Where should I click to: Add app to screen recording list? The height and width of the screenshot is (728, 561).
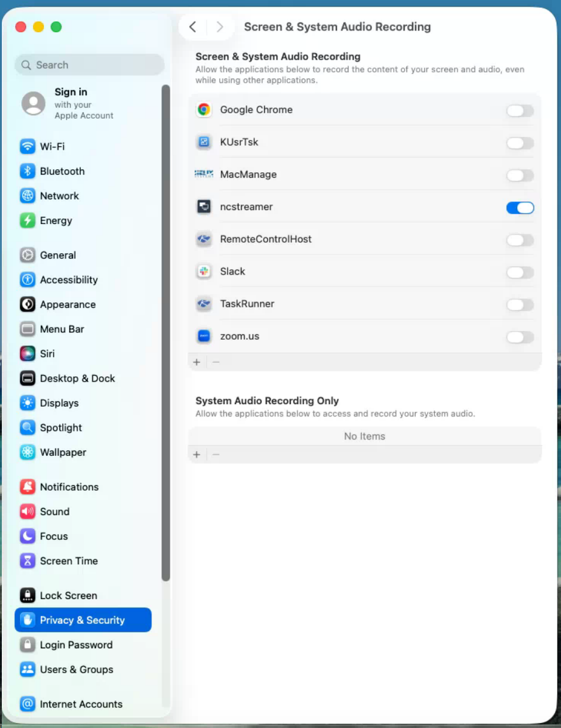coord(197,362)
